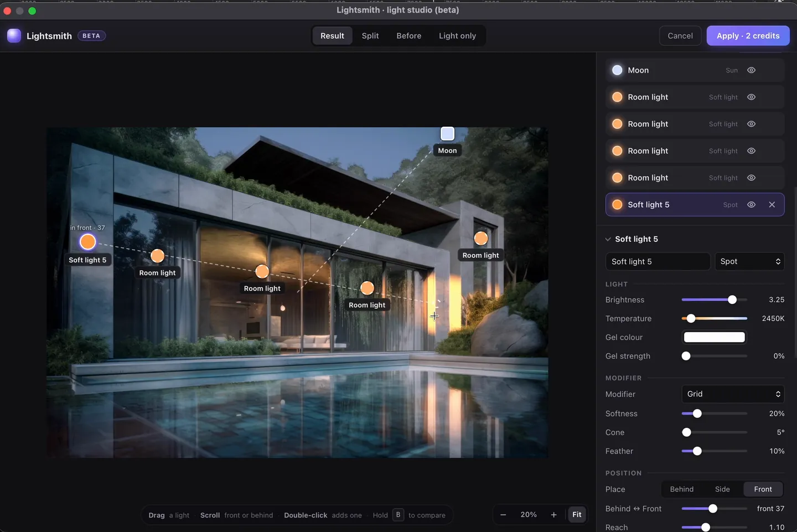Screen dimensions: 797x532
Task: Click the Cone slider handle
Action: (x=687, y=432)
